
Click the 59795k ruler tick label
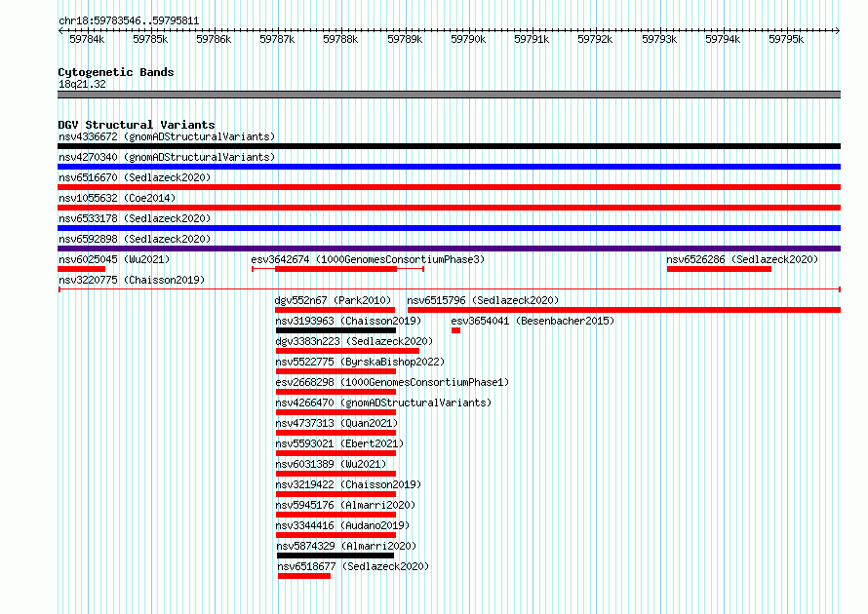point(786,39)
